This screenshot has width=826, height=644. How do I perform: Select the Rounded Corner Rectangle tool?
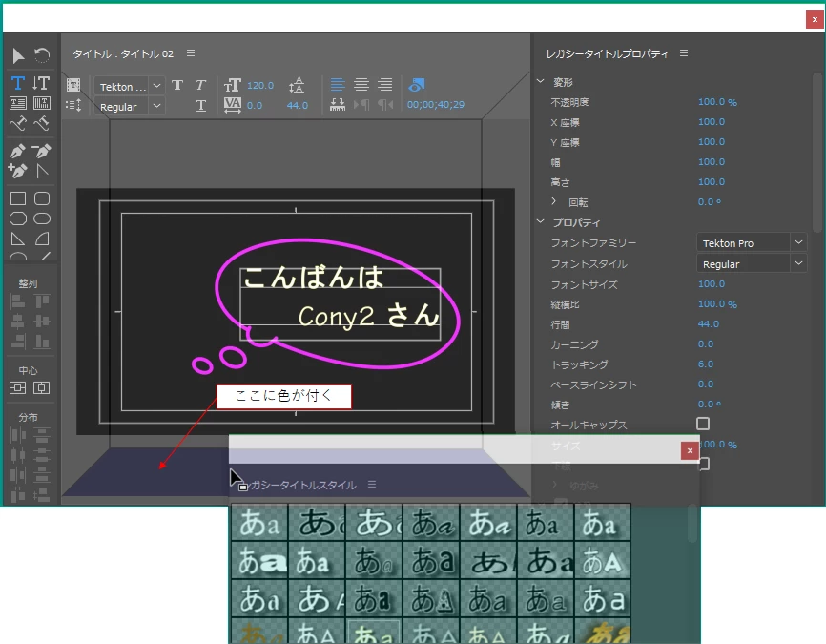(42, 198)
